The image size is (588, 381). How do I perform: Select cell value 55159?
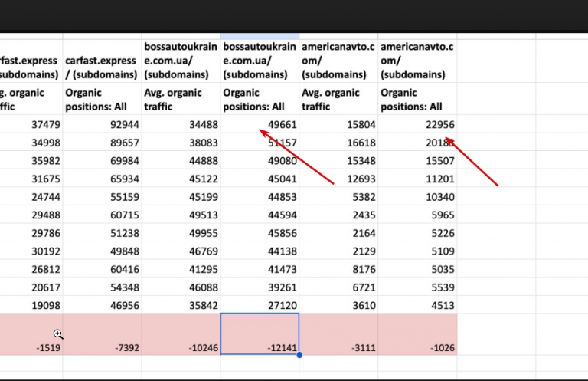103,197
